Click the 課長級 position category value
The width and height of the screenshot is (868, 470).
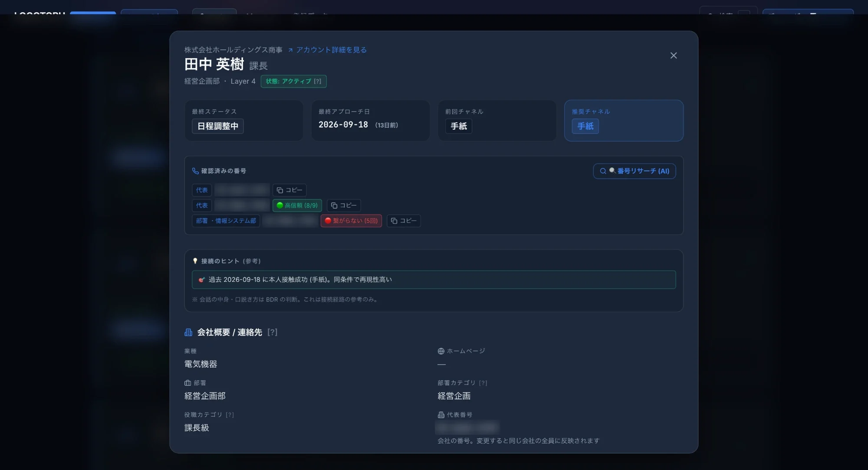click(x=197, y=428)
